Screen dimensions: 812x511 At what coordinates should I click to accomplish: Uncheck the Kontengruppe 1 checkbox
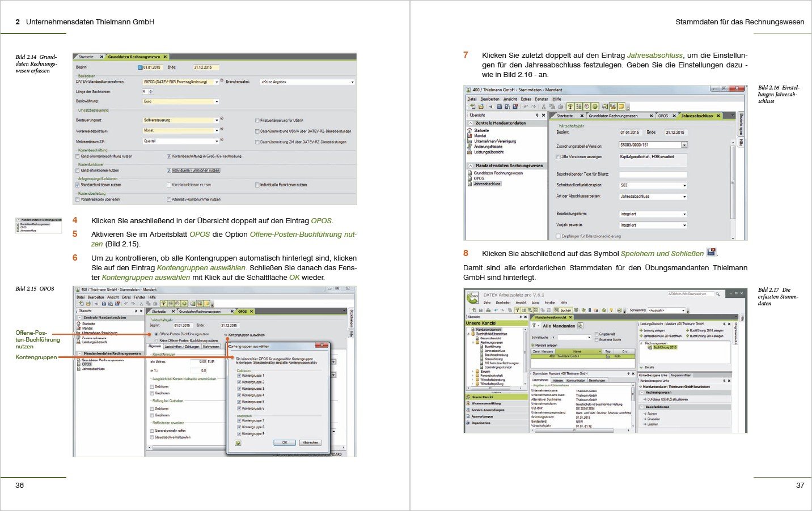pos(239,376)
